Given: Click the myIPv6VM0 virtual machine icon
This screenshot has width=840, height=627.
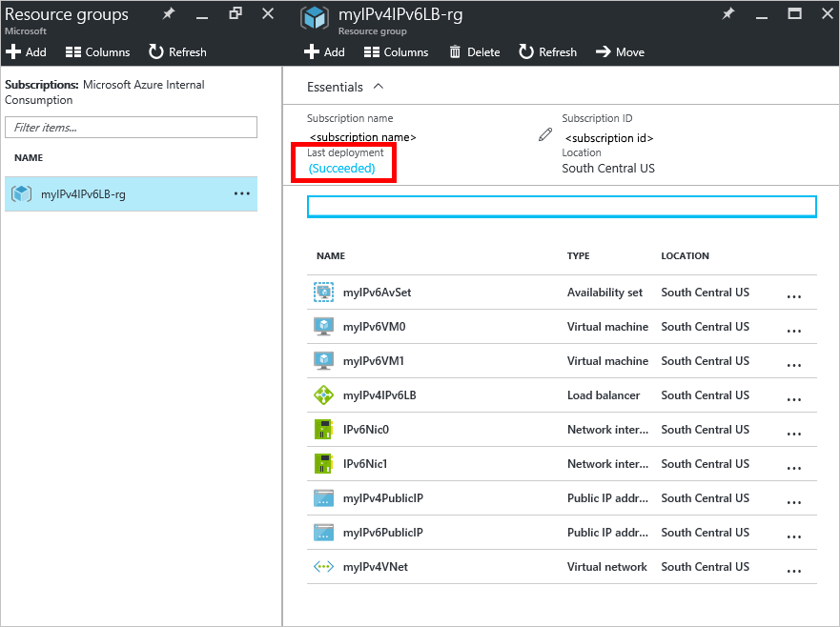Looking at the screenshot, I should pyautogui.click(x=323, y=327).
